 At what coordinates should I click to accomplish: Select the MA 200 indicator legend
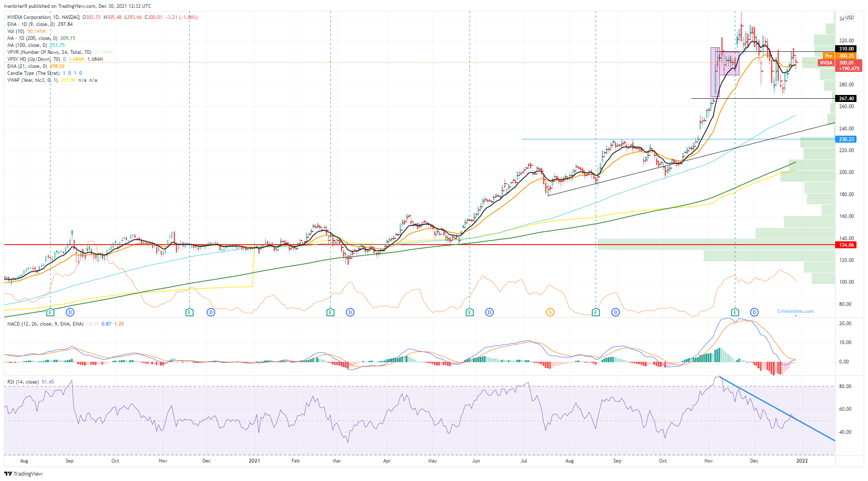[41, 38]
